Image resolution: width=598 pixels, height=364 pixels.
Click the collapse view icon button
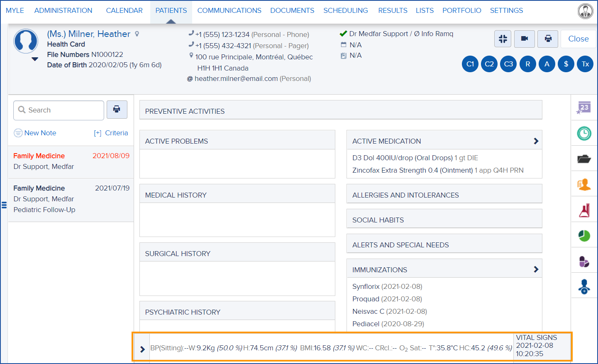(503, 39)
